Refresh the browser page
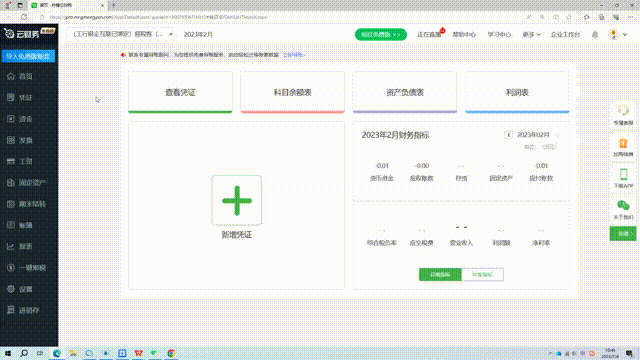Image resolution: width=640 pixels, height=360 pixels. pyautogui.click(x=24, y=17)
